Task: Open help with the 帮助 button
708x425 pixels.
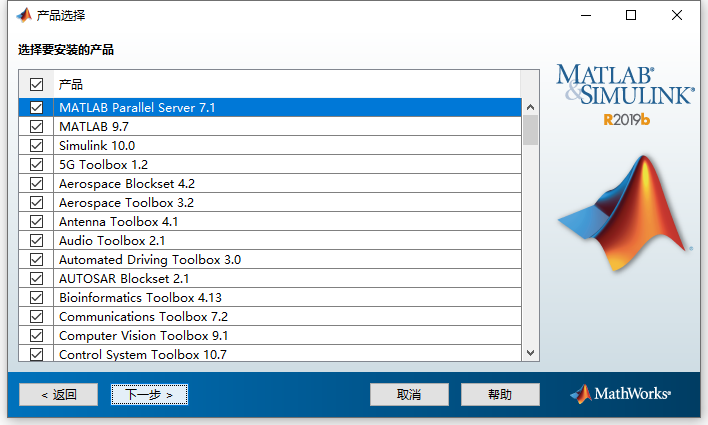Action: (x=500, y=394)
